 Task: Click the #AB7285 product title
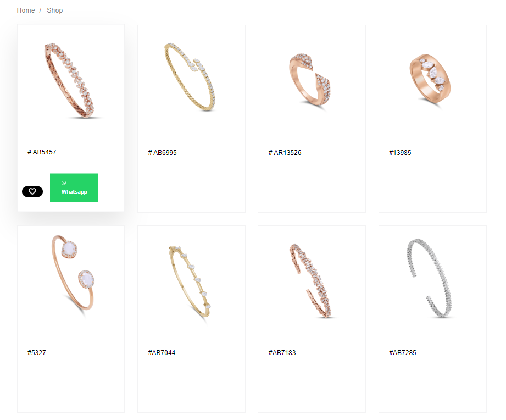(403, 353)
